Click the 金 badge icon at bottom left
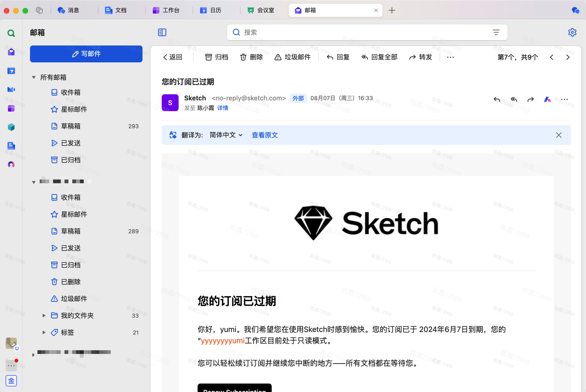The image size is (586, 392). pyautogui.click(x=11, y=381)
